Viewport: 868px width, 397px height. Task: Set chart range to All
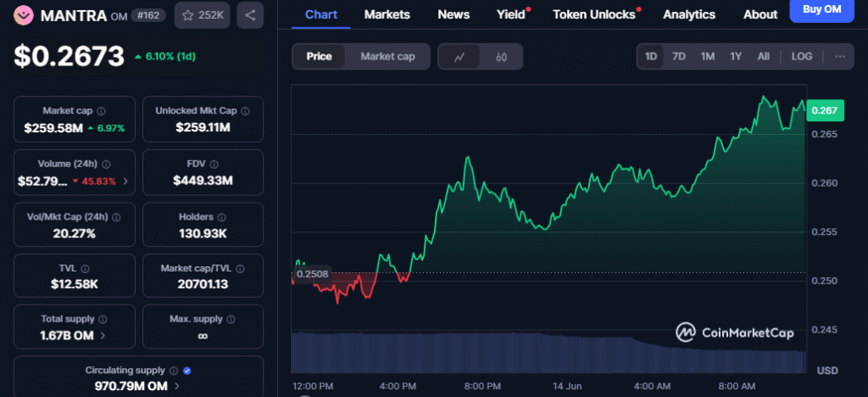(764, 57)
